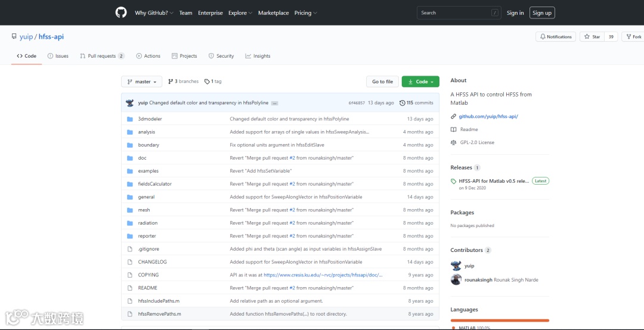Click the Marketplace menu item
This screenshot has width=644, height=330.
click(274, 13)
